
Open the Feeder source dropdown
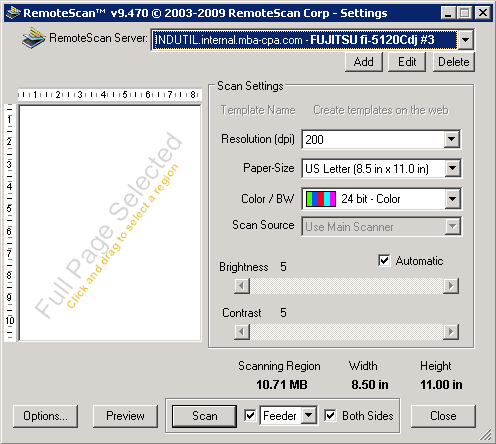pyautogui.click(x=309, y=415)
